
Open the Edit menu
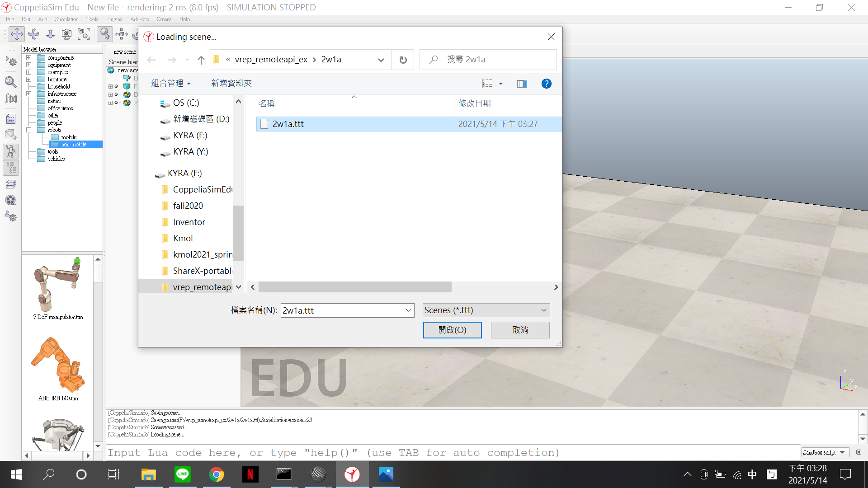pos(26,19)
